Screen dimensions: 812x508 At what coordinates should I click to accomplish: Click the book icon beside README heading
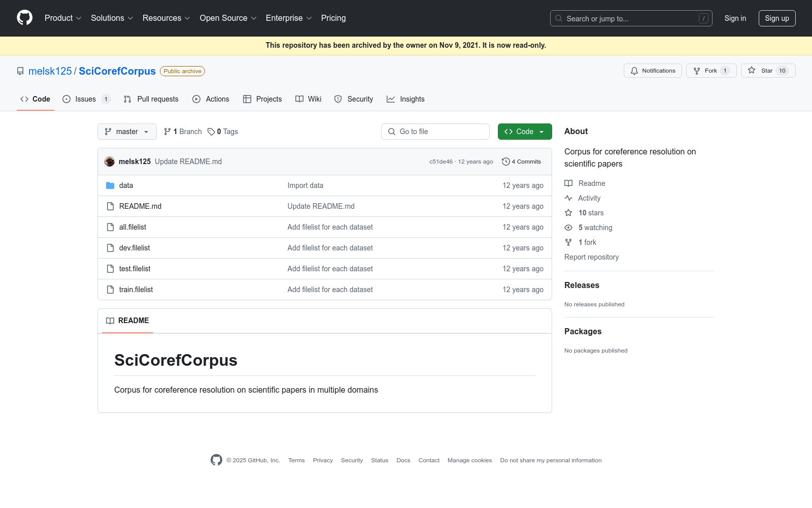click(x=110, y=321)
